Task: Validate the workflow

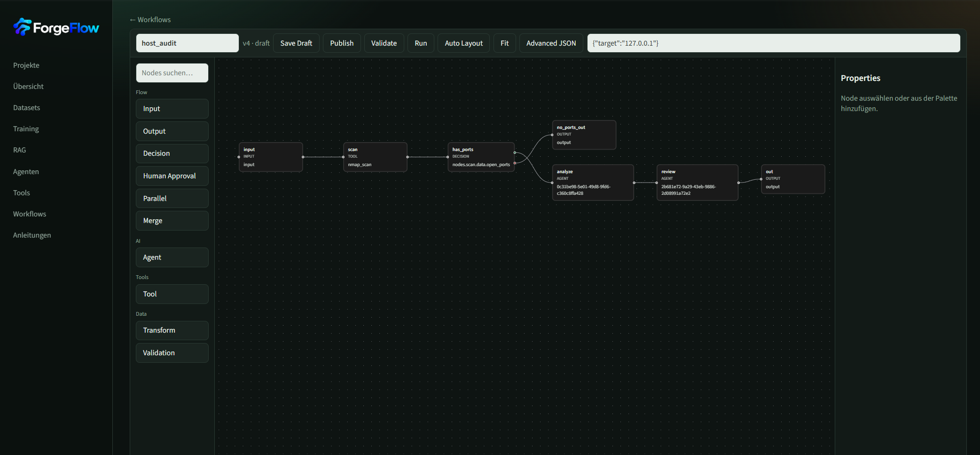Action: point(384,43)
